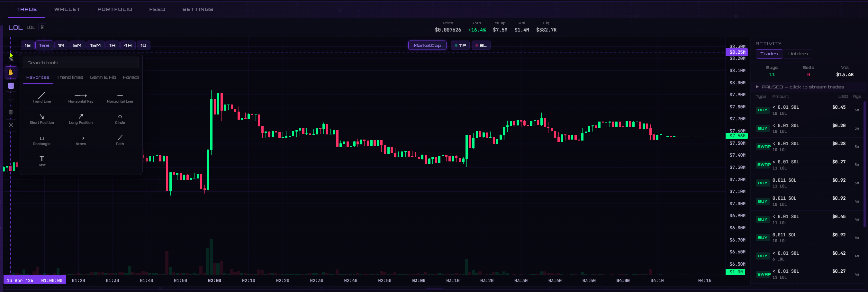
Task: Set chart interval to 1H
Action: tap(112, 45)
